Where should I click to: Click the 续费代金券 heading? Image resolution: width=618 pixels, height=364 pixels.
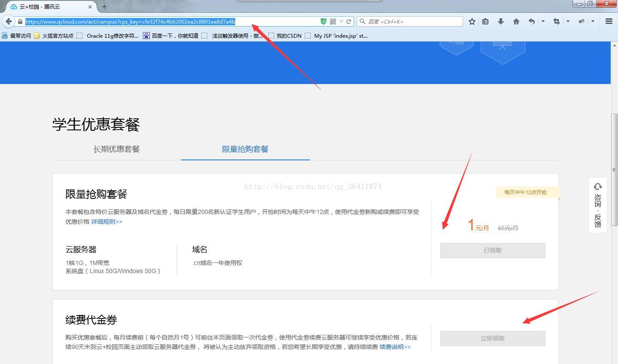point(91,320)
